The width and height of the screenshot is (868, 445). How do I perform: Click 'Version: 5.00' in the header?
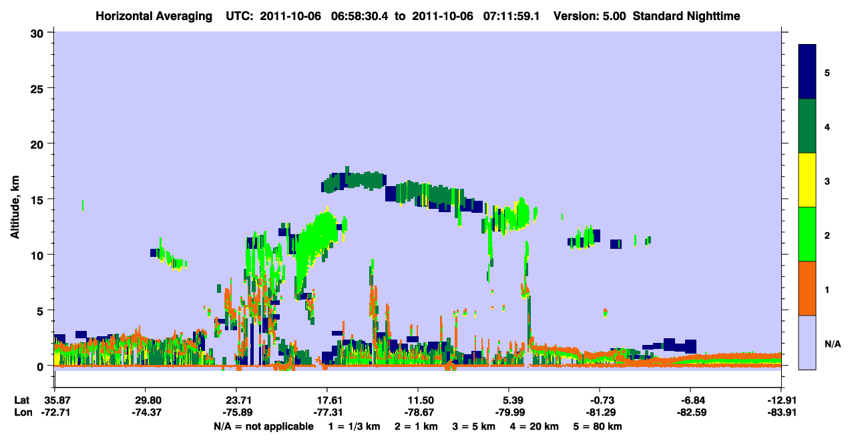pyautogui.click(x=590, y=16)
